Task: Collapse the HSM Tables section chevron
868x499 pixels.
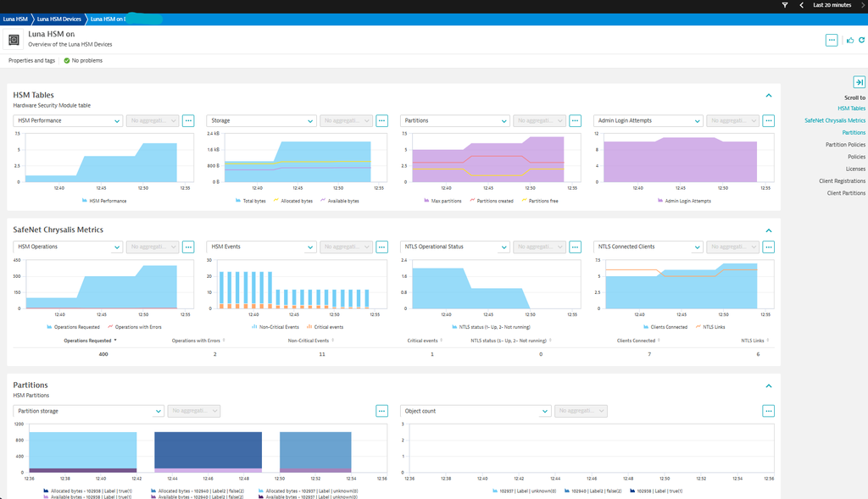Action: coord(768,96)
